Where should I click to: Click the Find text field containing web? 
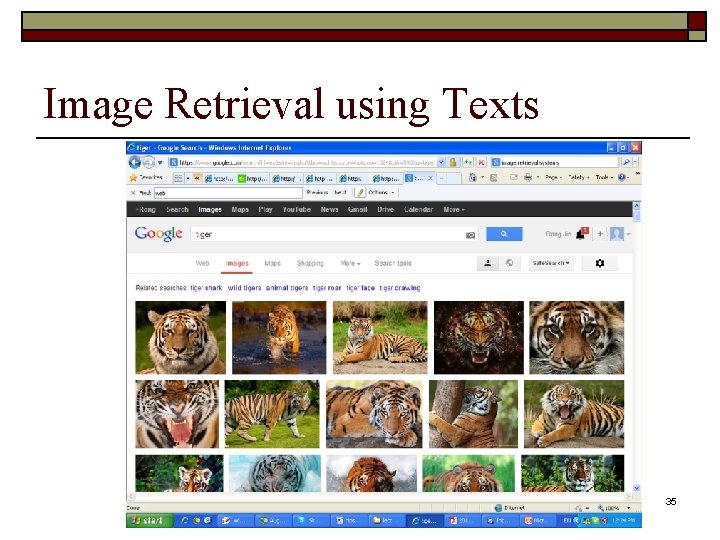pos(228,193)
